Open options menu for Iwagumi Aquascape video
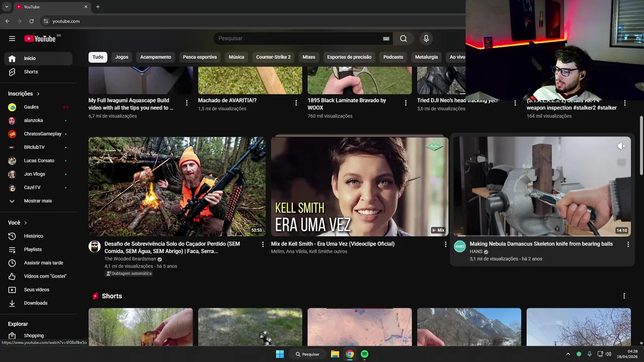The height and width of the screenshot is (362, 644). coord(187,103)
